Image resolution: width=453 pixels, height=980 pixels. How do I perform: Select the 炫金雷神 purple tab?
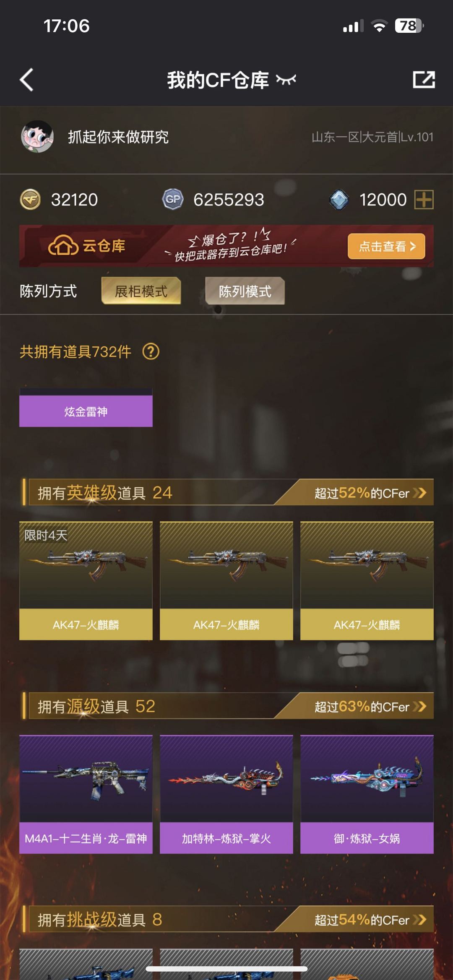coord(86,411)
